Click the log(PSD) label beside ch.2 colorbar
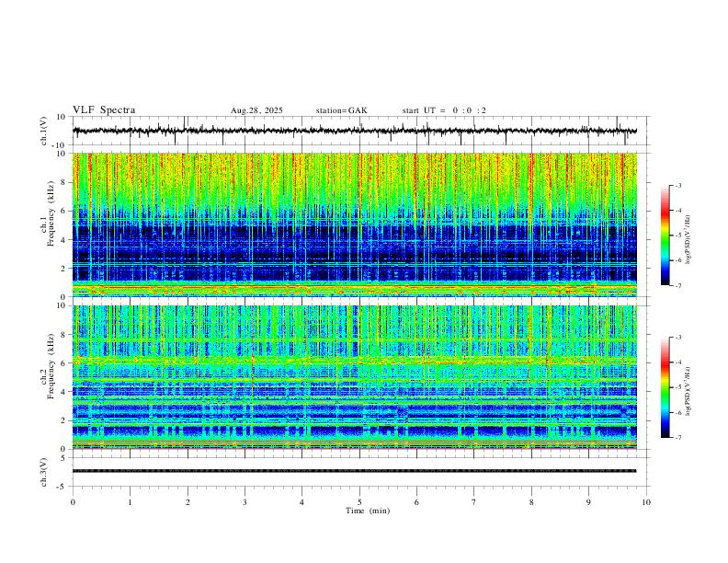The image size is (728, 563). [688, 391]
